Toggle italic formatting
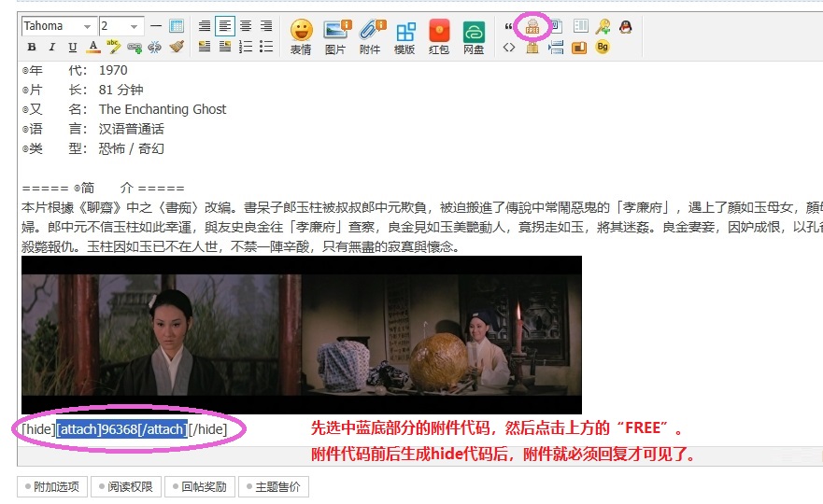Viewport: 823px width, 504px height. 52,48
